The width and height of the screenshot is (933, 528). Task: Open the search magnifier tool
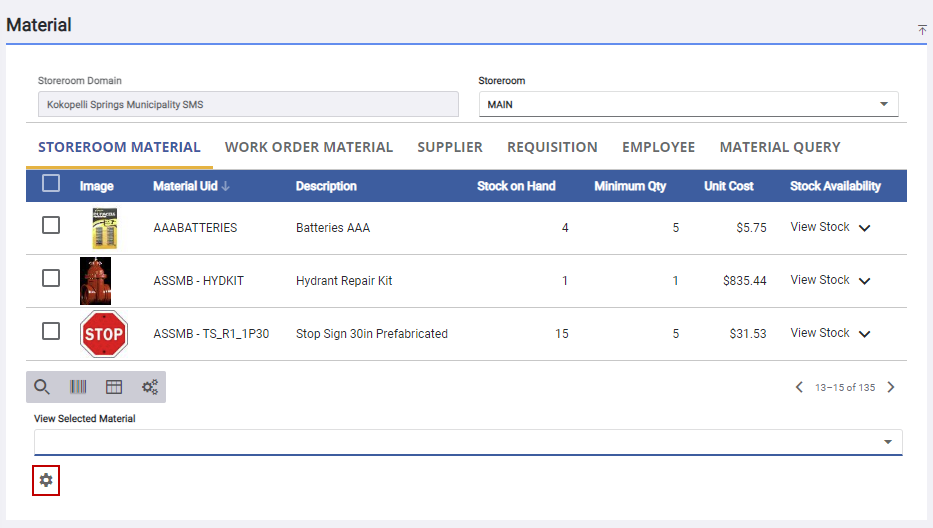pos(42,387)
